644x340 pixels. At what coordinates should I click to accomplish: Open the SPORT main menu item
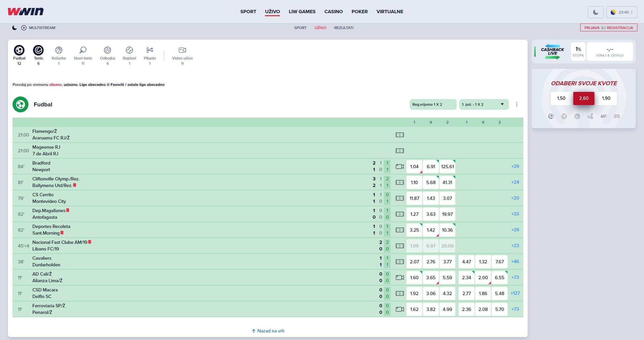coord(248,12)
